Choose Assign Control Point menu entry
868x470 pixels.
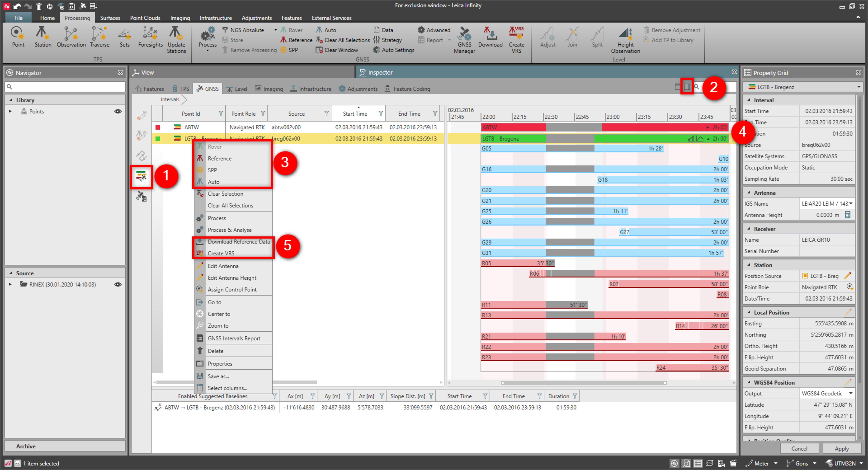click(234, 289)
